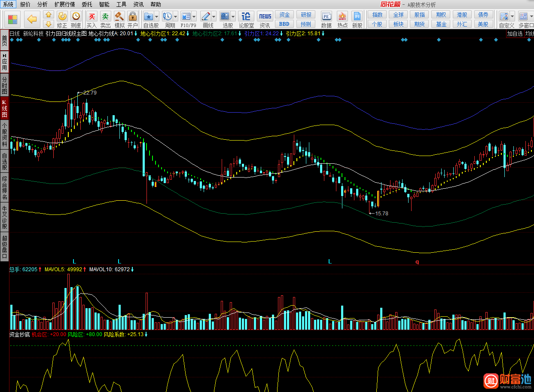Open the 报价 menu
This screenshot has height=392, width=534.
pos(25,4)
